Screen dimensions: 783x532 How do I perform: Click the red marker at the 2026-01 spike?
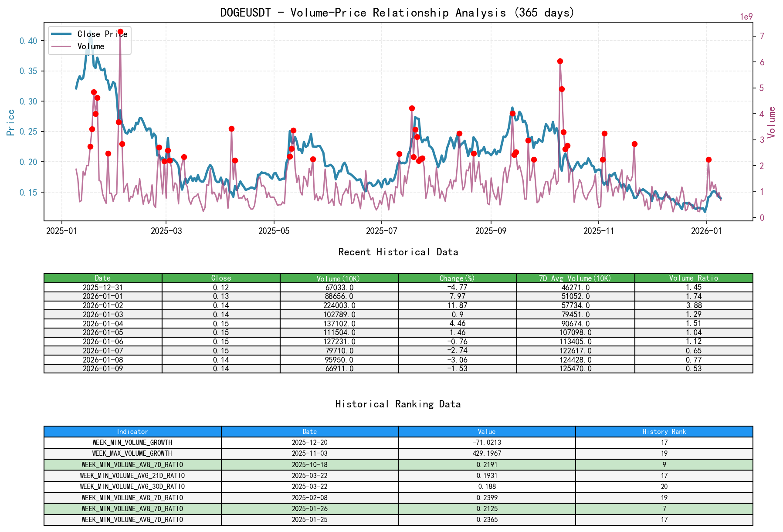[x=708, y=159]
